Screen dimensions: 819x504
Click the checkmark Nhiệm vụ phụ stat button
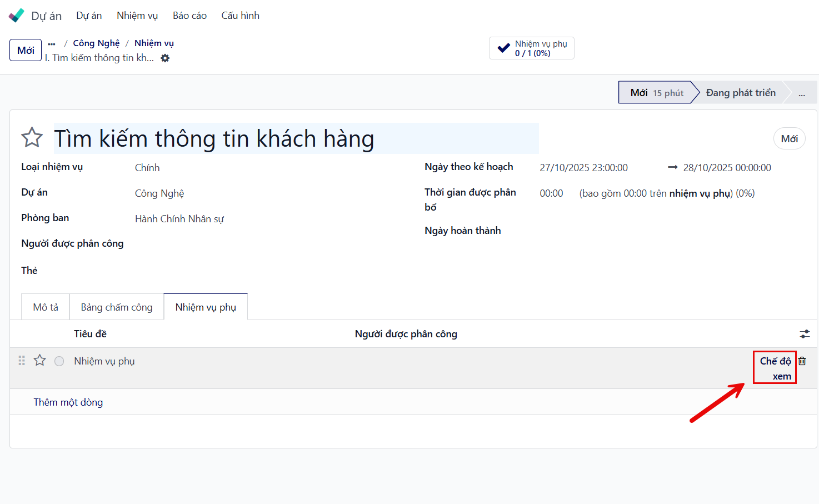[531, 48]
